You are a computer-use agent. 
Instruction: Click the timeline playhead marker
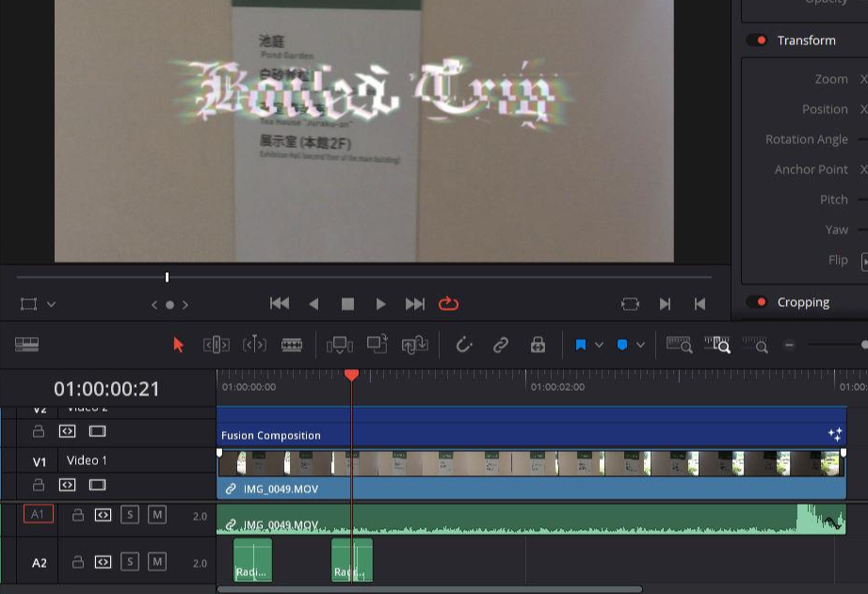coord(351,376)
